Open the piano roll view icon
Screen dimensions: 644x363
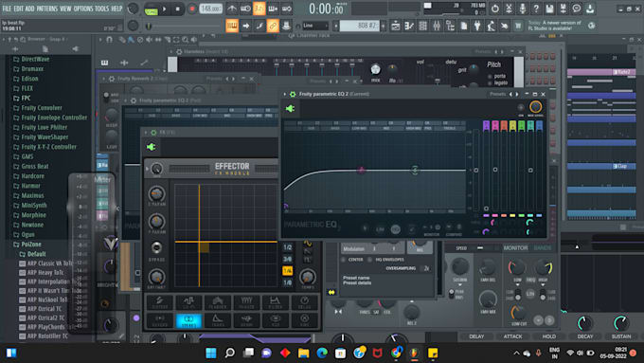click(x=409, y=26)
